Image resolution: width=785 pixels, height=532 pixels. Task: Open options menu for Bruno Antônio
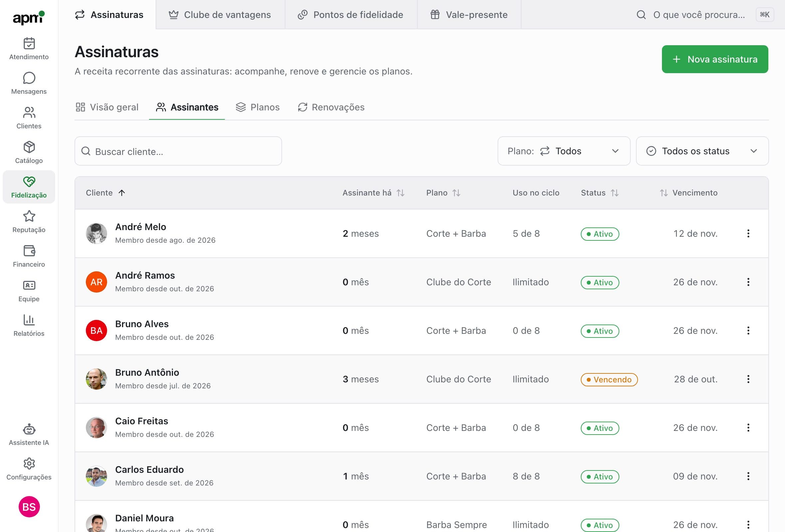pyautogui.click(x=748, y=379)
